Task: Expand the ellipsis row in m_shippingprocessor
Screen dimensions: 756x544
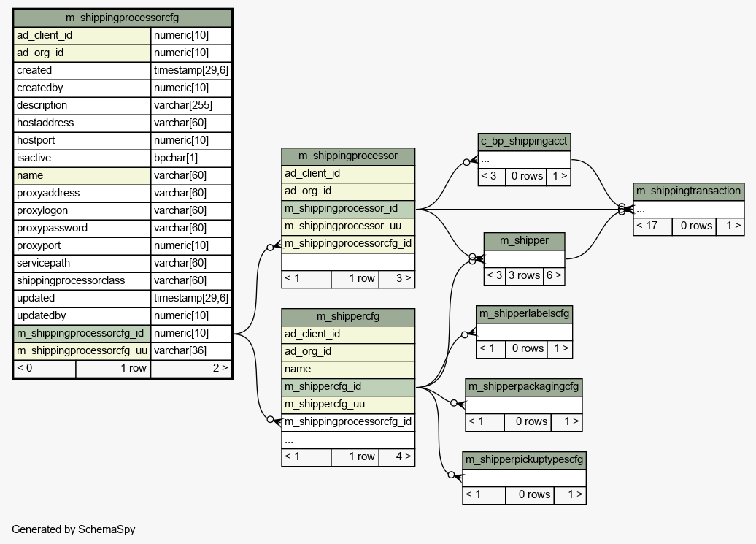Action: click(348, 261)
